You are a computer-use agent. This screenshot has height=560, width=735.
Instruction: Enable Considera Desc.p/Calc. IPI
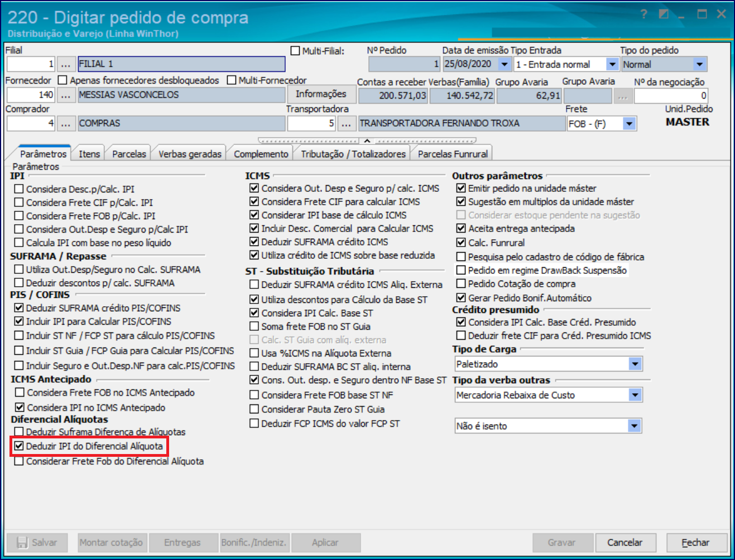point(19,189)
